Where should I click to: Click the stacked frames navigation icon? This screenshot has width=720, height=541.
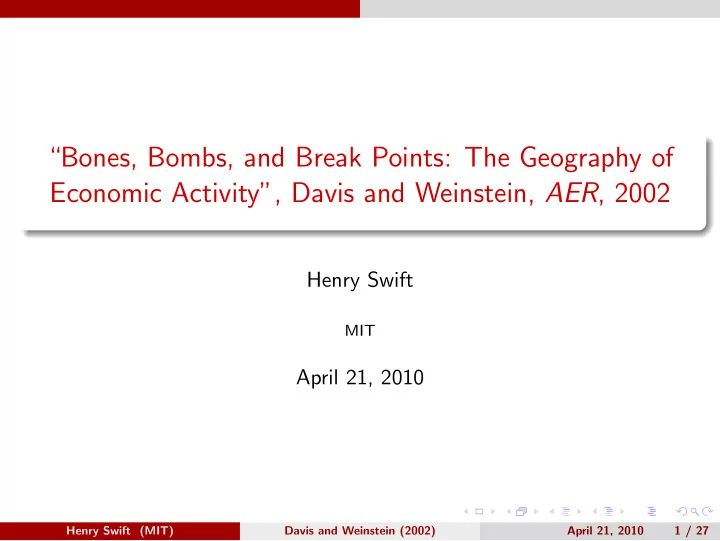pyautogui.click(x=522, y=511)
